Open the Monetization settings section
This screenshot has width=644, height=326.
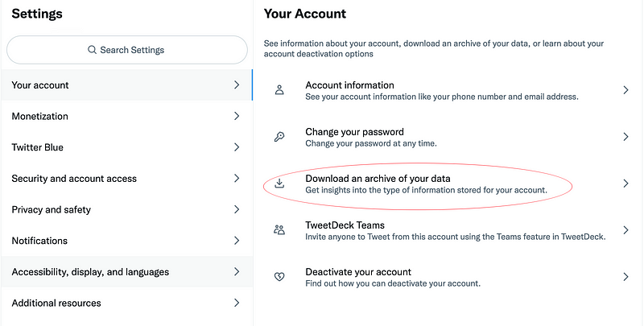40,116
